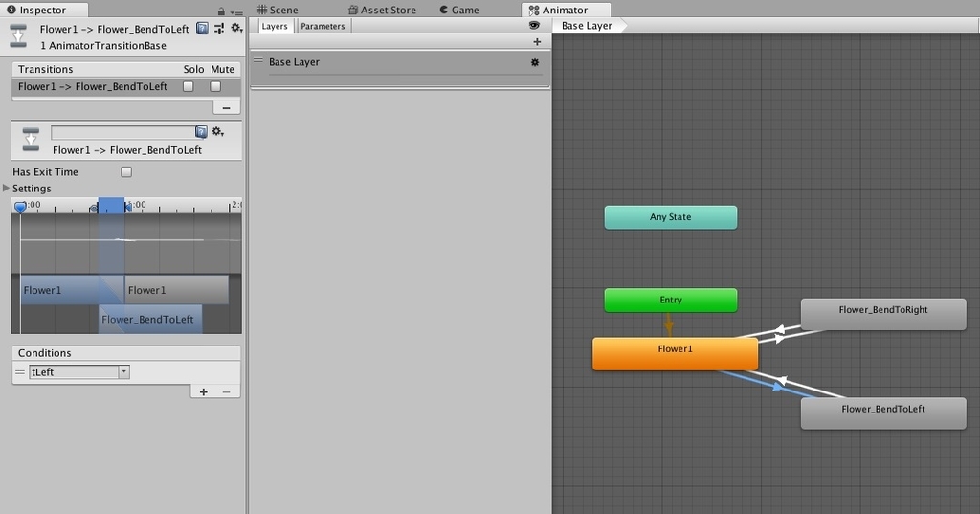Image resolution: width=980 pixels, height=514 pixels.
Task: Click the tLeft condition reorder handle
Action: click(20, 372)
